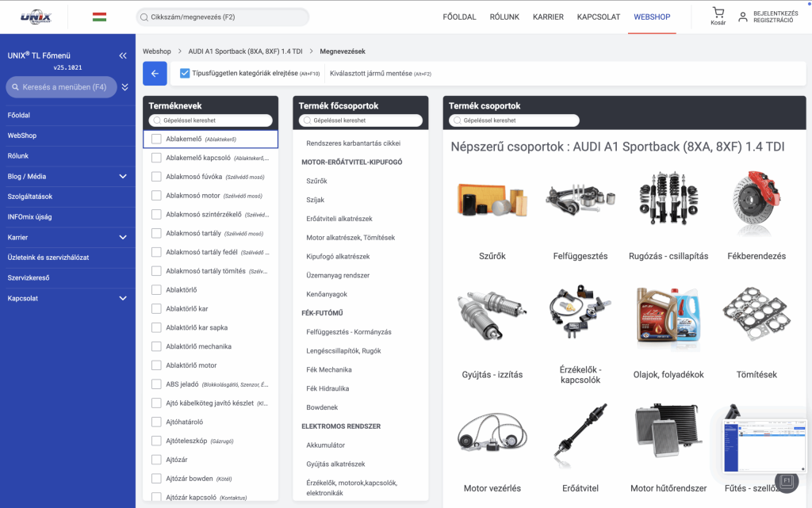The image size is (812, 508).
Task: Expand the Blog / Média sidebar menu
Action: click(x=123, y=176)
